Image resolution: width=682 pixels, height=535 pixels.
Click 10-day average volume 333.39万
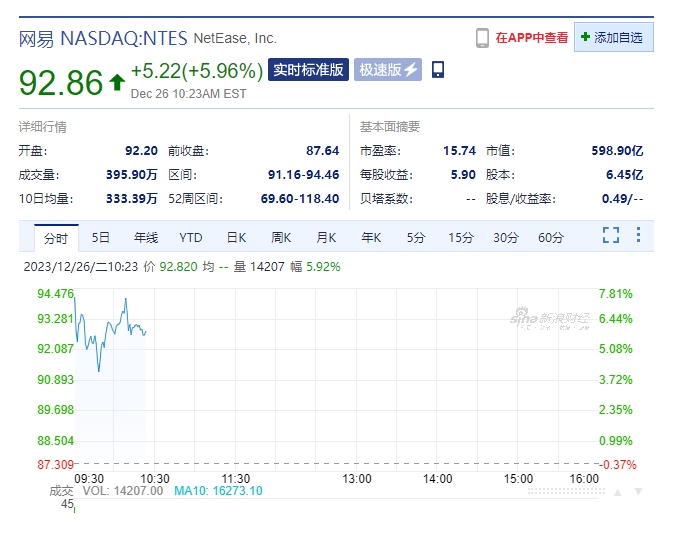(132, 198)
